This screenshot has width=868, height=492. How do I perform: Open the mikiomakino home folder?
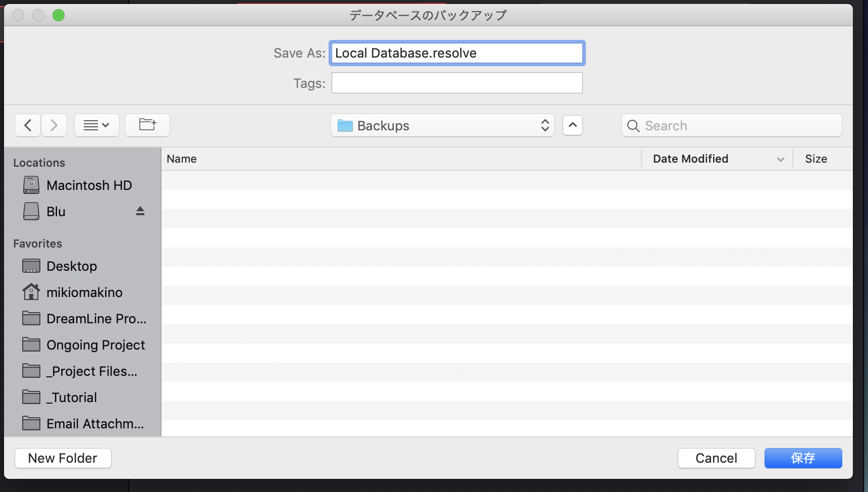[x=84, y=292]
